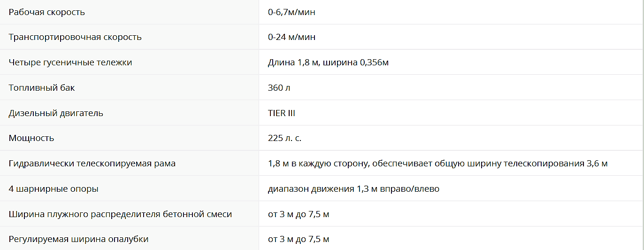Click the 'Мощность' row label
Screen dimensions: 644x250
click(x=31, y=138)
